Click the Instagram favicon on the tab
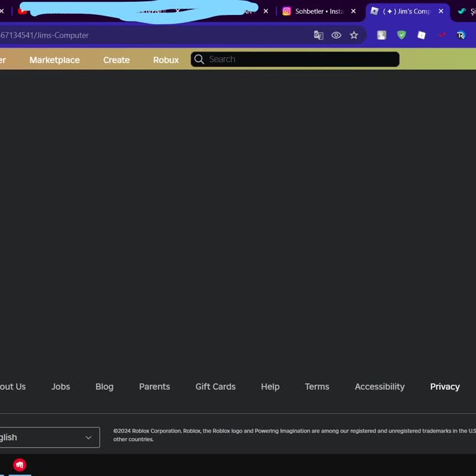This screenshot has height=476, width=476. [x=286, y=11]
